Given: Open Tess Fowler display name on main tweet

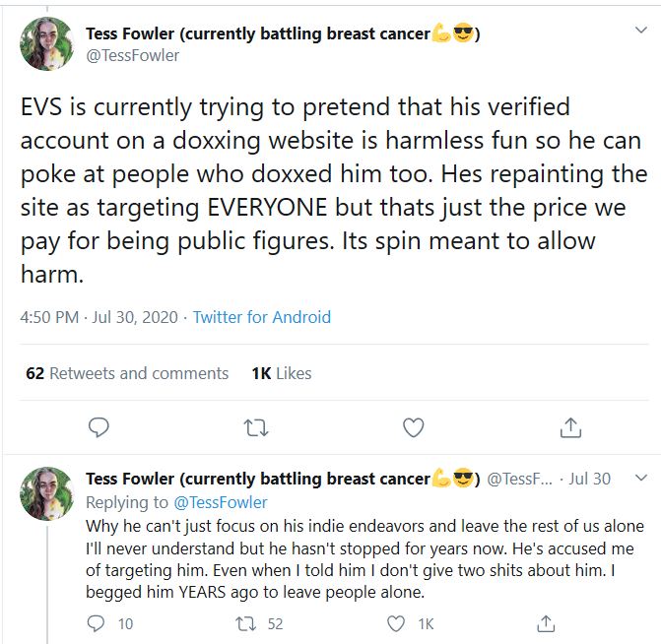Looking at the screenshot, I should tap(258, 32).
